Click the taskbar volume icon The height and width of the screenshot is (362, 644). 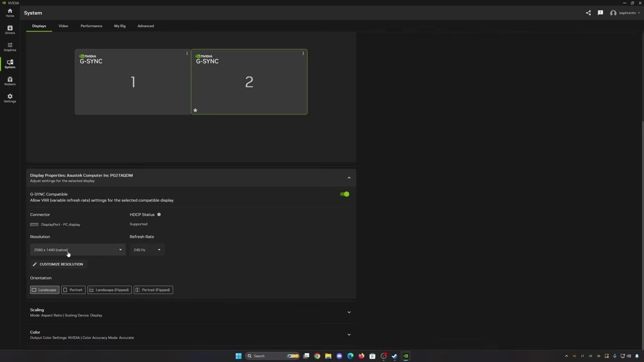coord(629,356)
